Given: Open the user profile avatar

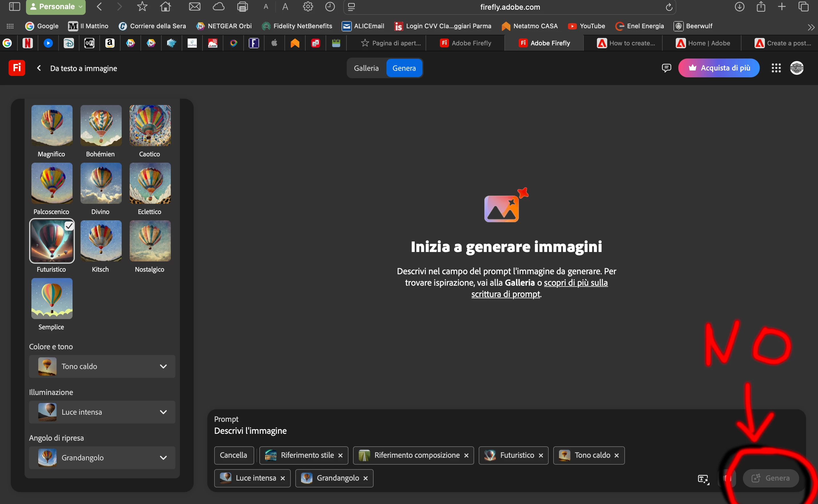Looking at the screenshot, I should (797, 68).
